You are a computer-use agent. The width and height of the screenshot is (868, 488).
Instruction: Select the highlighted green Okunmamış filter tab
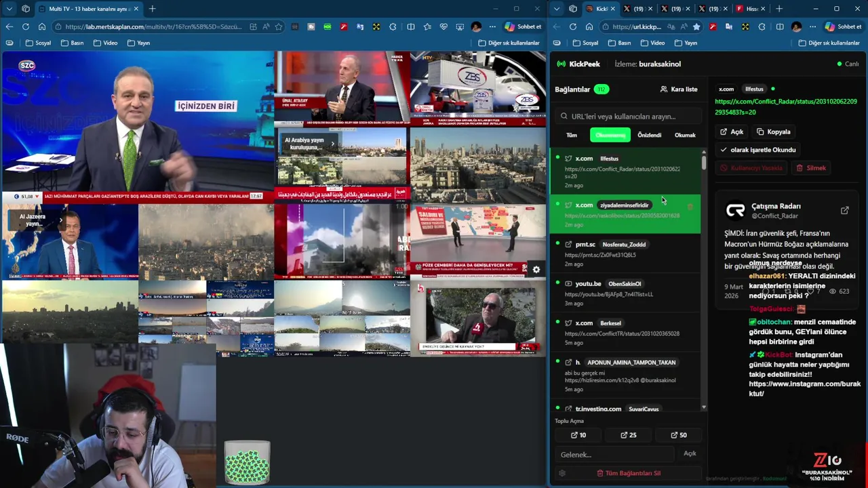[x=610, y=135]
